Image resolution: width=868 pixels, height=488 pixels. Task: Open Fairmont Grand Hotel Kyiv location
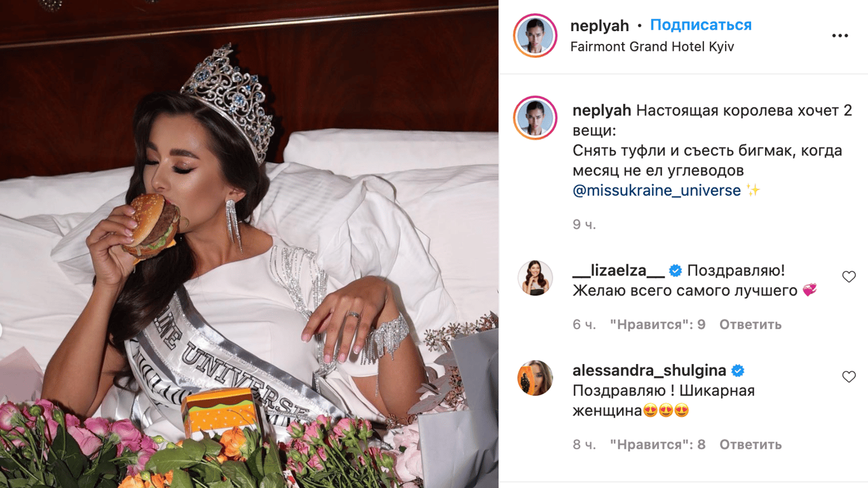tap(652, 47)
